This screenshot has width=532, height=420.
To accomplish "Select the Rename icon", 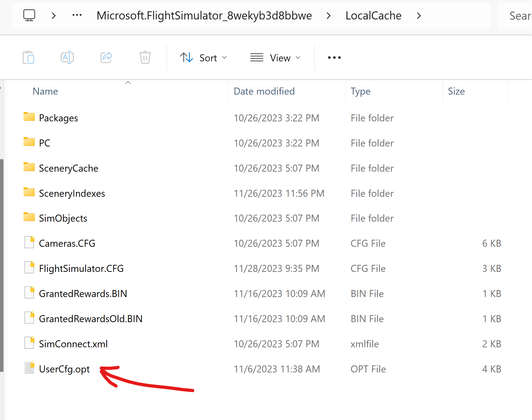I will point(67,57).
